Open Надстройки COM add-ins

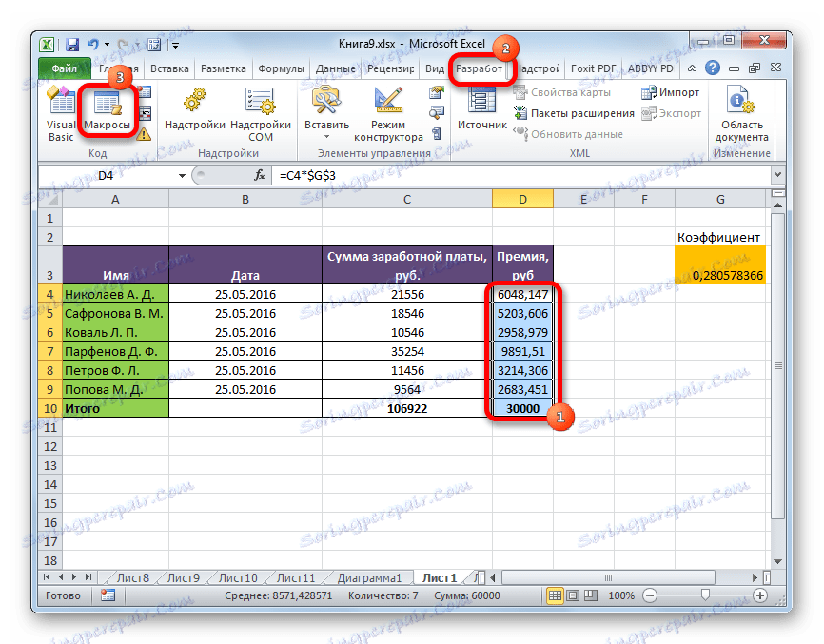coord(261,114)
